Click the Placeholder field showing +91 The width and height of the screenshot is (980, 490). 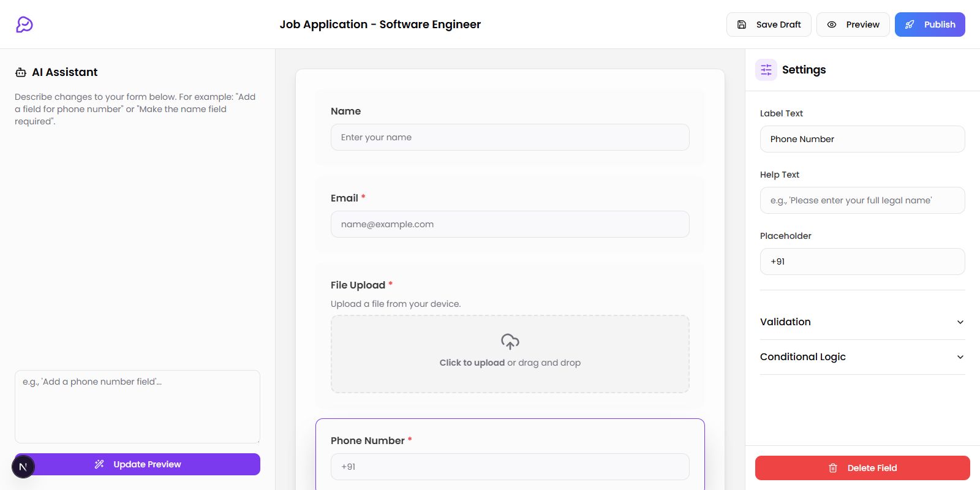862,262
